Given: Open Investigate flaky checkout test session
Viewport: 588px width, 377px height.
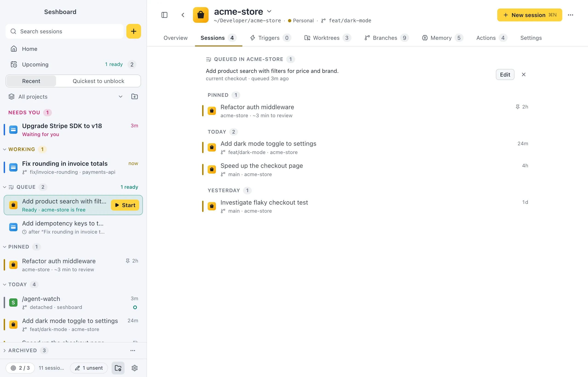Looking at the screenshot, I should pos(367,206).
